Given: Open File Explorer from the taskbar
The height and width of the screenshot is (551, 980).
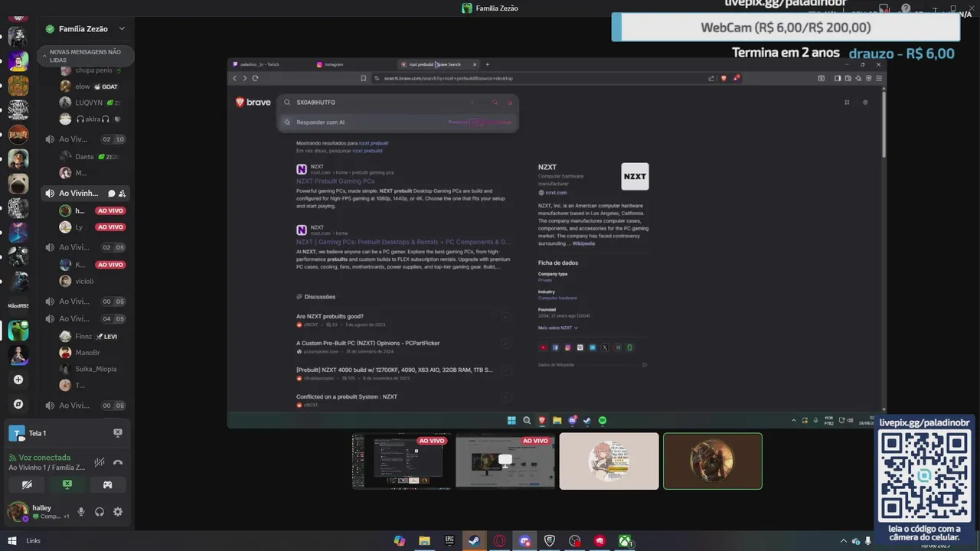Looking at the screenshot, I should tap(424, 541).
